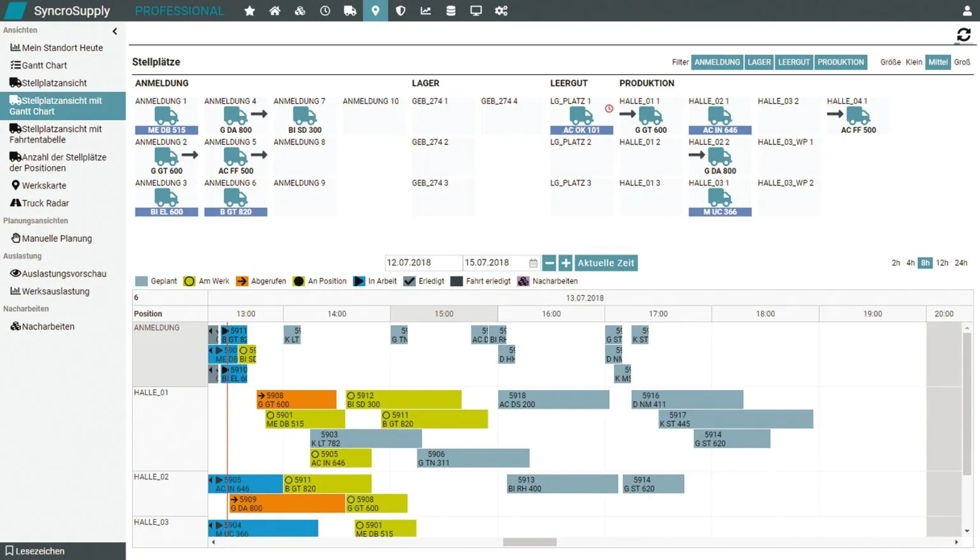
Task: Click the database icon in top bar
Action: coord(450,11)
